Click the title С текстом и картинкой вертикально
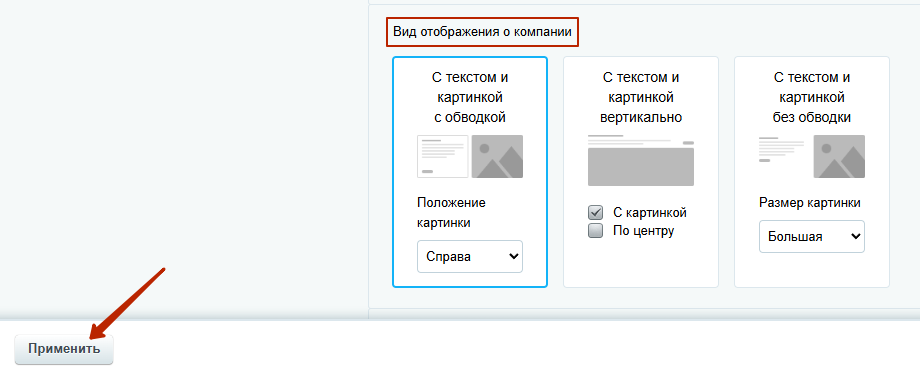The height and width of the screenshot is (374, 920). (641, 97)
